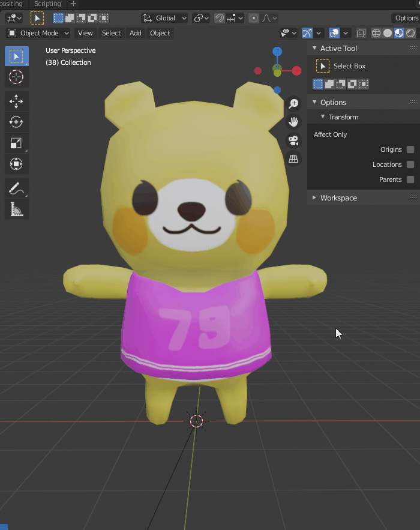Open gizmo settings dropdown arrow

point(318,33)
